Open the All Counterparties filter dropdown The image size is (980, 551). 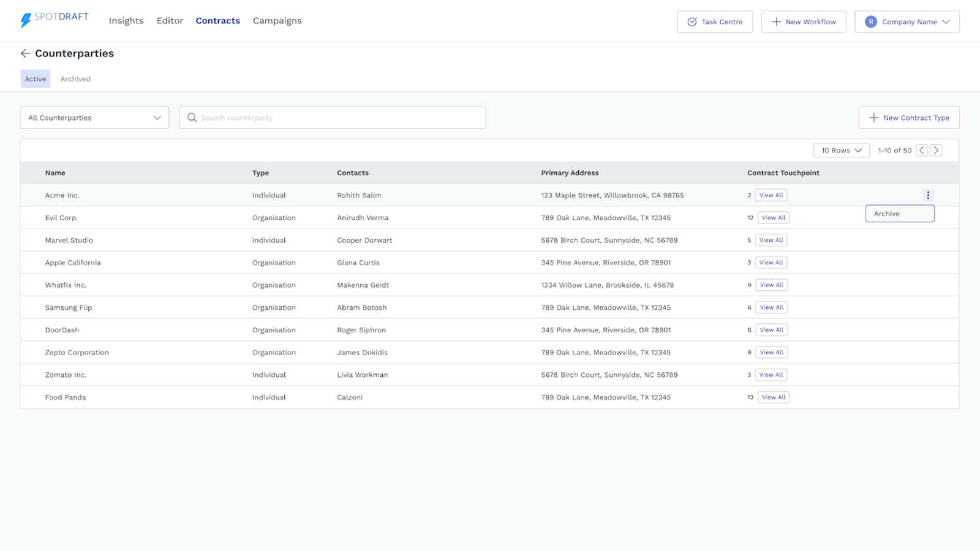click(x=94, y=118)
